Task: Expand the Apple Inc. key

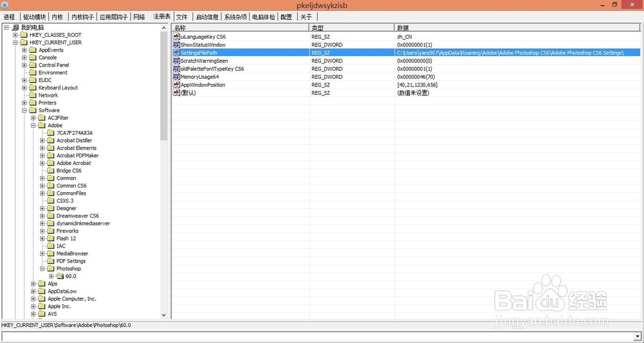Action: click(x=33, y=306)
